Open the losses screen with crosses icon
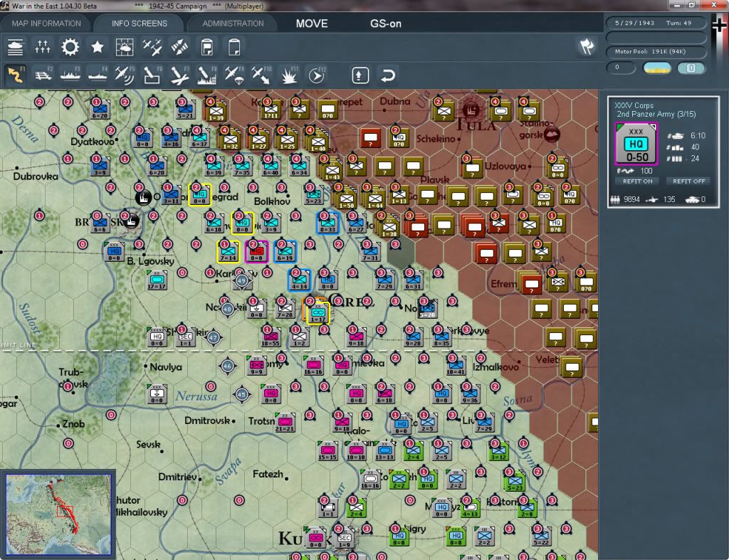 tap(42, 48)
